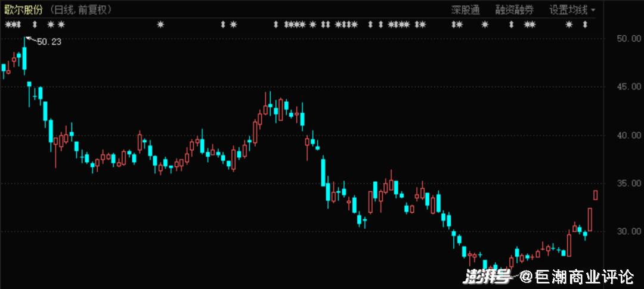Screen dimensions: 644x289
Task: Select the last red candlestick at far right
Action: click(x=595, y=195)
